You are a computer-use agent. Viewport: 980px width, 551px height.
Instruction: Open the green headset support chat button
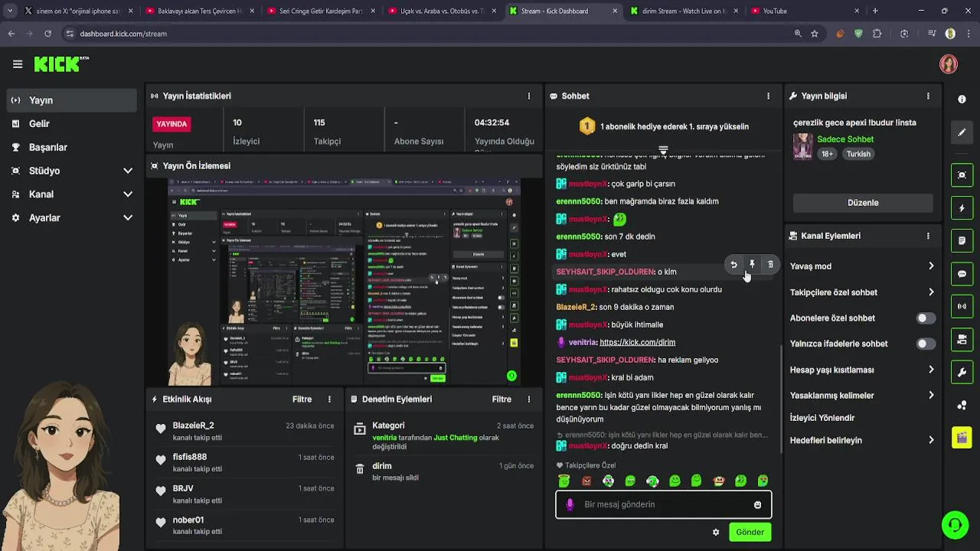[955, 525]
